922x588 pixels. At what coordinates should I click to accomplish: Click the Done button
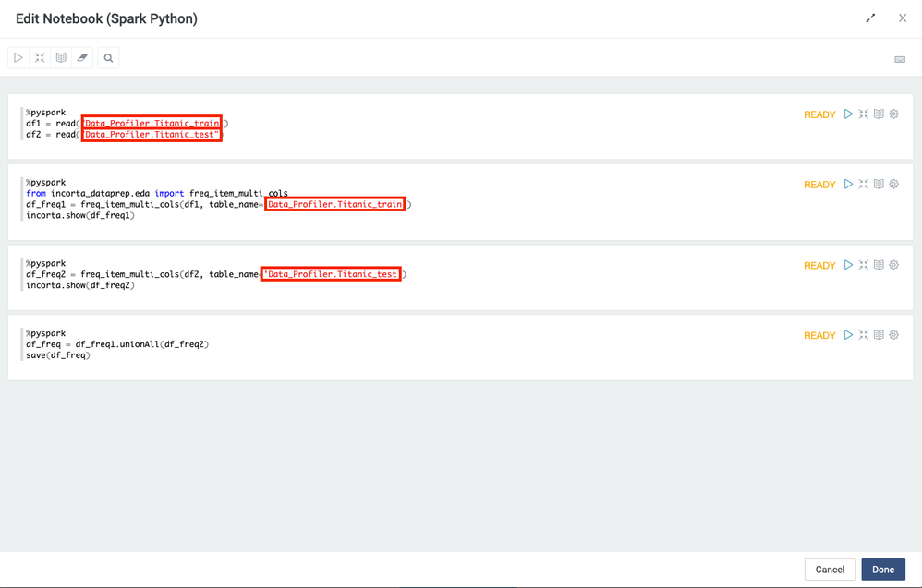click(883, 570)
